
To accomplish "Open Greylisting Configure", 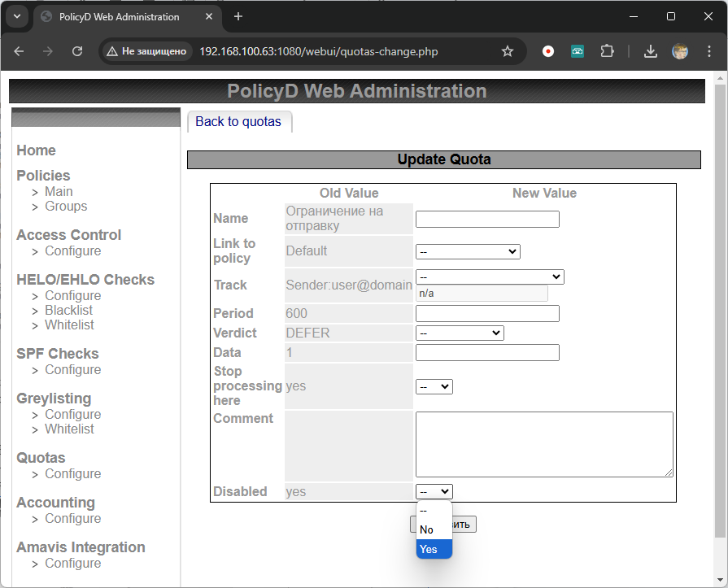I will [x=73, y=414].
